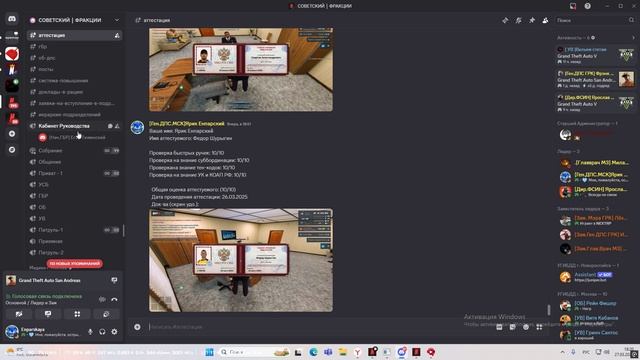Image resolution: width=640 pixels, height=360 pixels.
Task: Click invite icon on the аттестация channel row
Action: click(117, 36)
